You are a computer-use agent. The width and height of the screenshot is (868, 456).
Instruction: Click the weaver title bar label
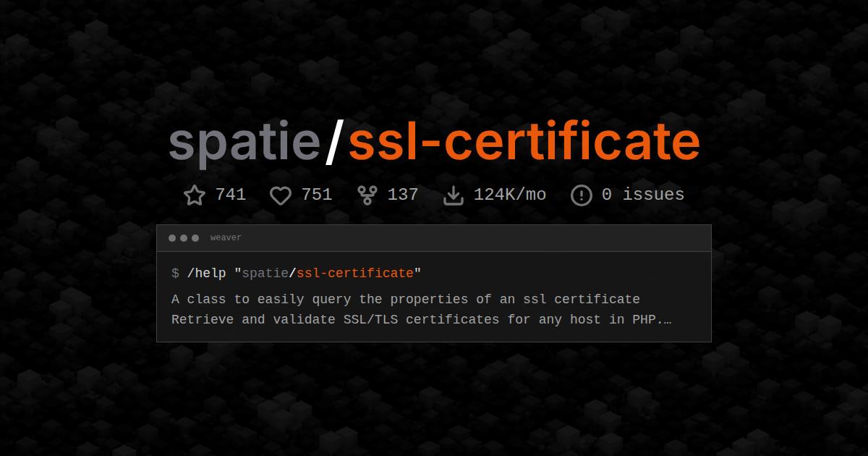click(226, 237)
